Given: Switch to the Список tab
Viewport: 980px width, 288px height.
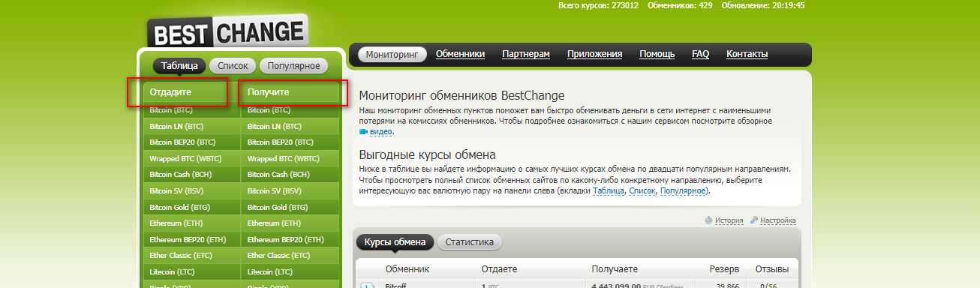Looking at the screenshot, I should [x=233, y=66].
